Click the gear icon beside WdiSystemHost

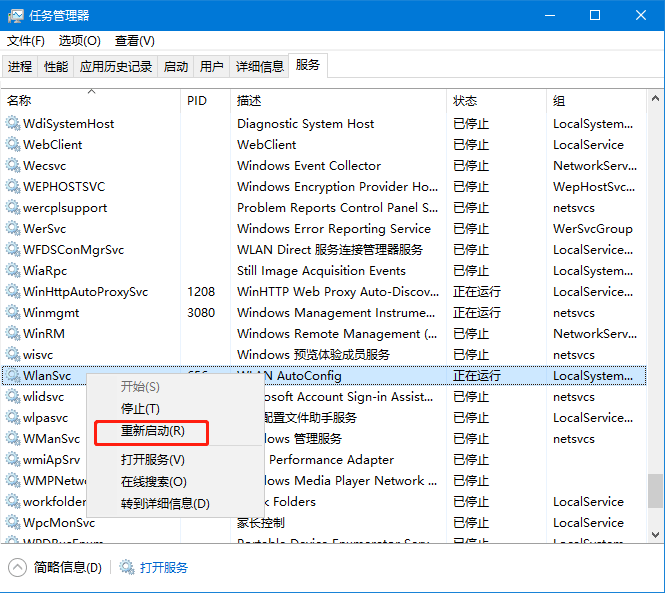click(13, 124)
